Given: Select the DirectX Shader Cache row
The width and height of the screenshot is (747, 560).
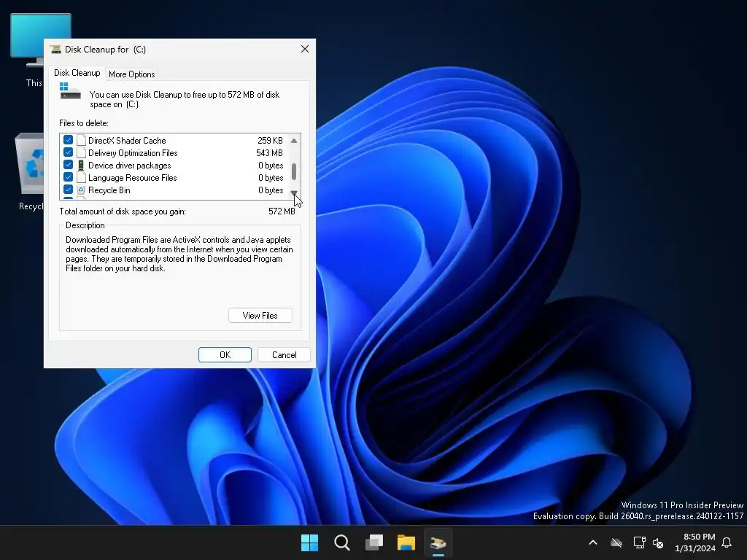Looking at the screenshot, I should pyautogui.click(x=175, y=141).
